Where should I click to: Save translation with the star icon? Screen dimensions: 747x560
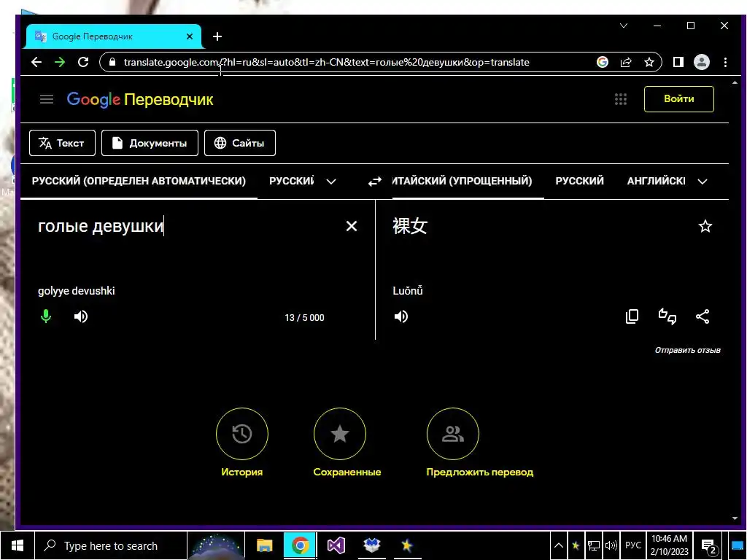pyautogui.click(x=705, y=226)
